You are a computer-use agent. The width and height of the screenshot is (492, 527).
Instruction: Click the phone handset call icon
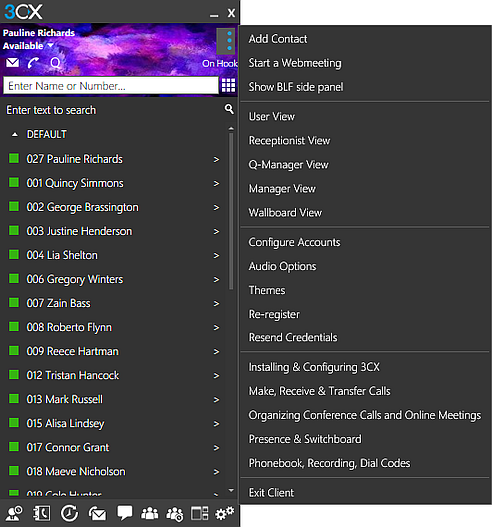point(33,63)
